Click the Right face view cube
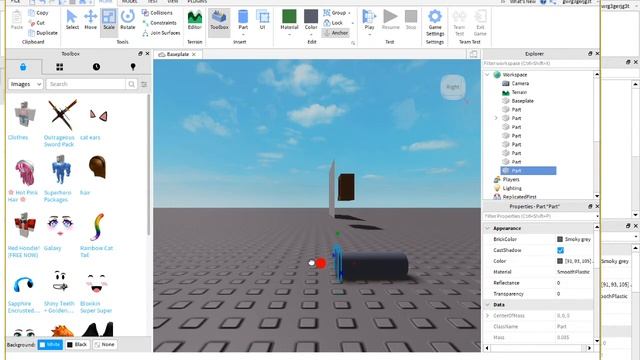 [453, 87]
